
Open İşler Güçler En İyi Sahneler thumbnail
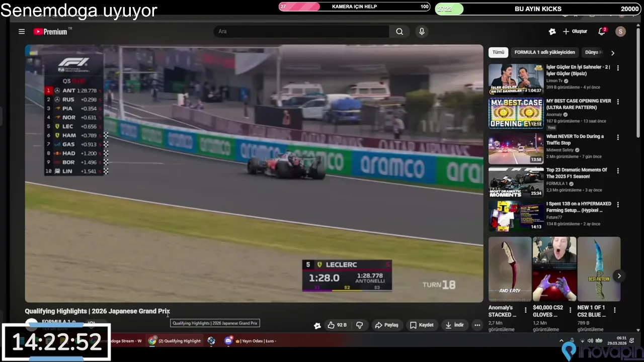click(x=516, y=79)
